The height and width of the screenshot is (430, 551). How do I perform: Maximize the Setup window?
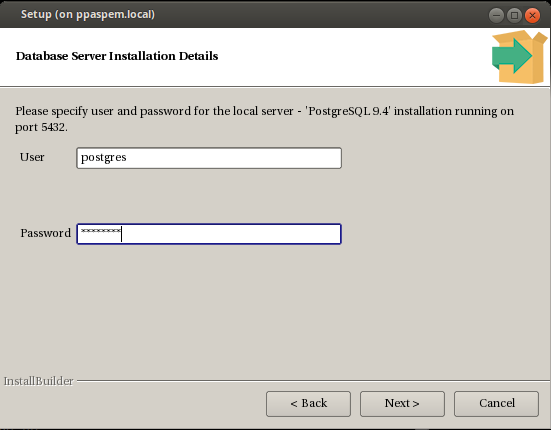tap(514, 15)
